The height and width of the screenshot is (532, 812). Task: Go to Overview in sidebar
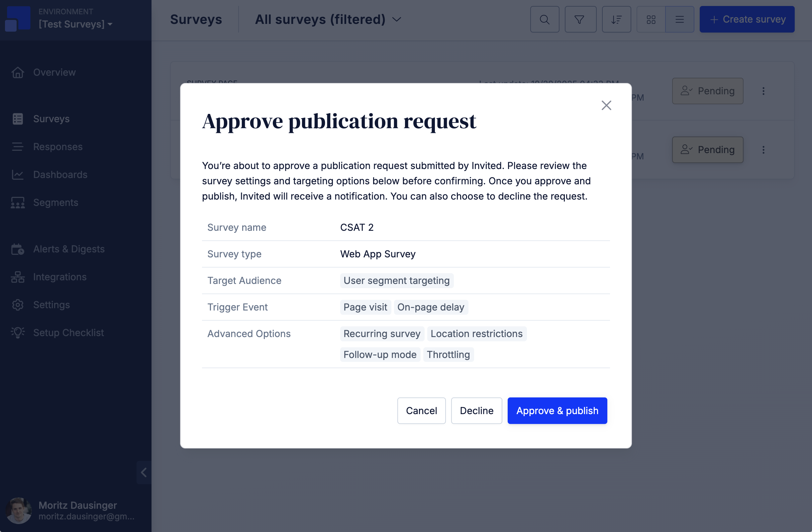coord(54,72)
